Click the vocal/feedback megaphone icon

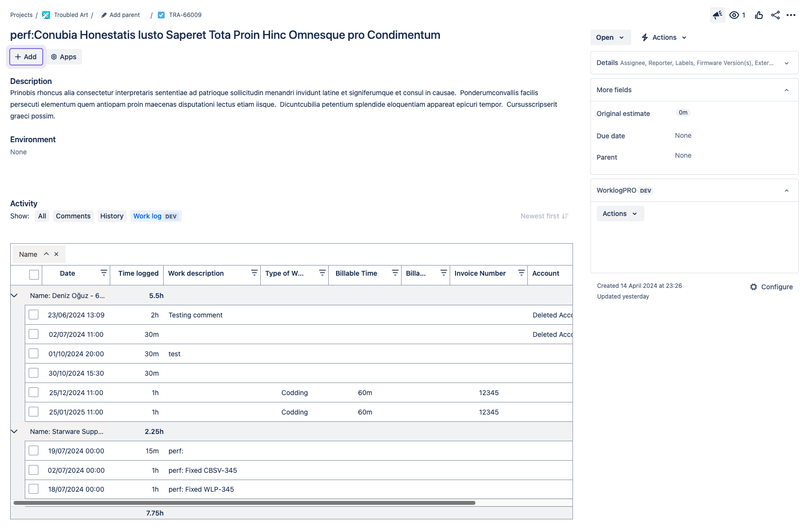click(717, 15)
